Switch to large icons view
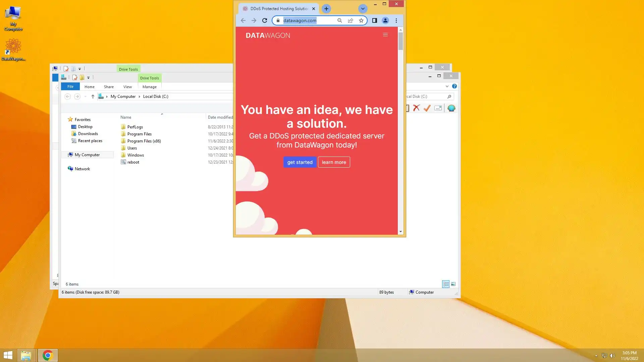 click(453, 284)
